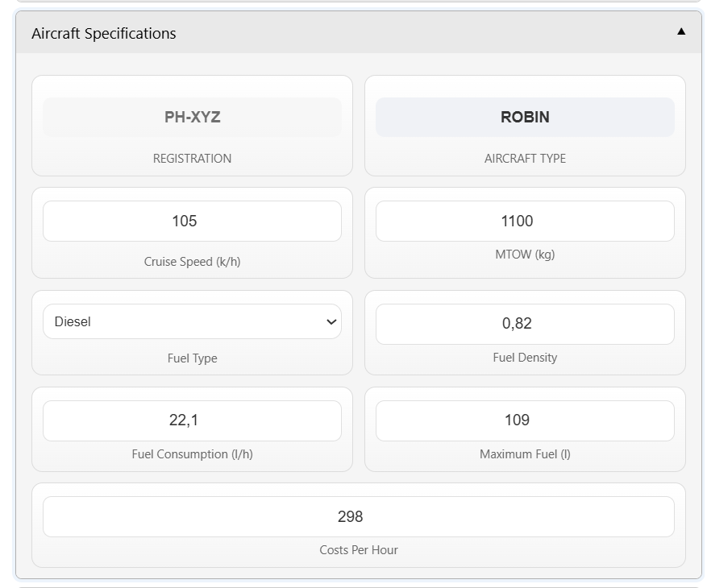Click the REGISTRATION label
The width and height of the screenshot is (707, 588).
coord(192,159)
